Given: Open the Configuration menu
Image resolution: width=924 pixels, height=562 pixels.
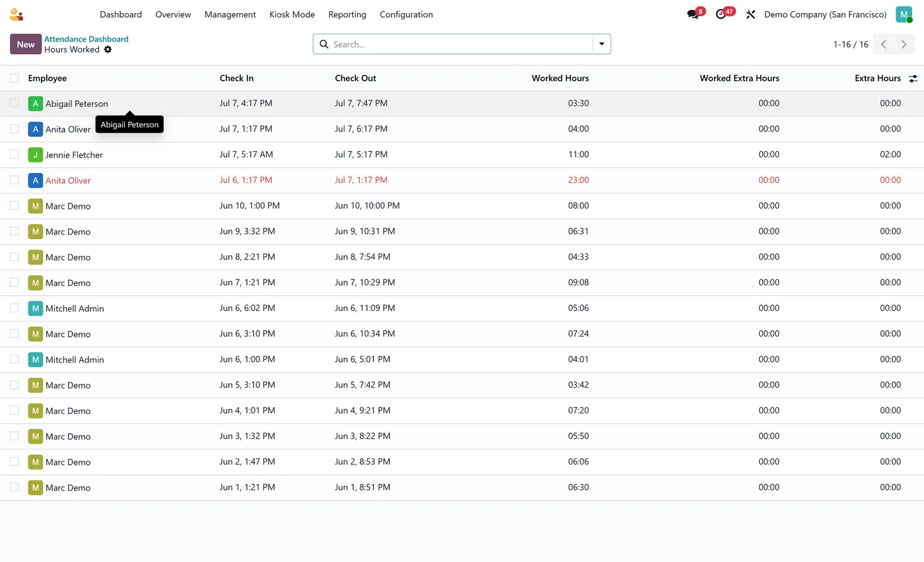Looking at the screenshot, I should [x=406, y=15].
